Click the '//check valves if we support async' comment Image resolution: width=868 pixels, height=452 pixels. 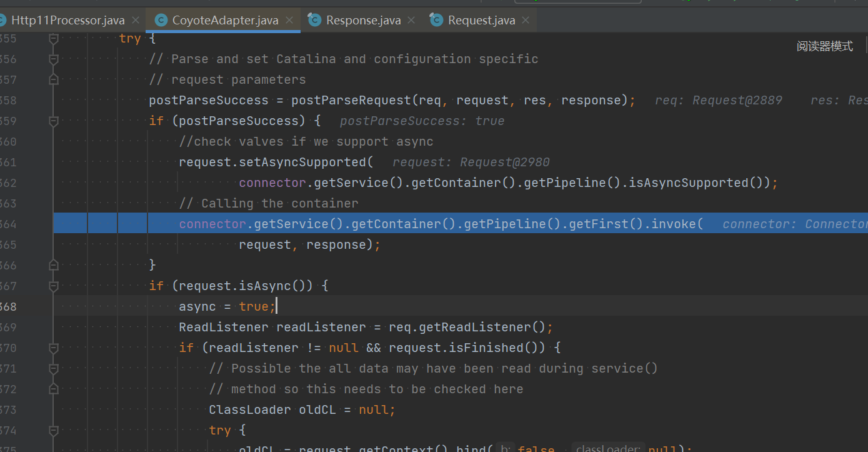click(x=306, y=142)
